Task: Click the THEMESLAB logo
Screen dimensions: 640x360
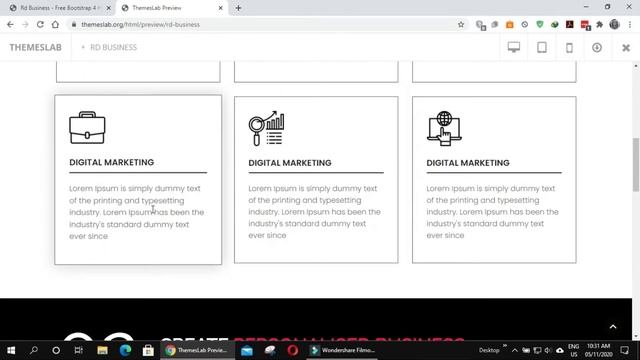Action: (x=36, y=47)
